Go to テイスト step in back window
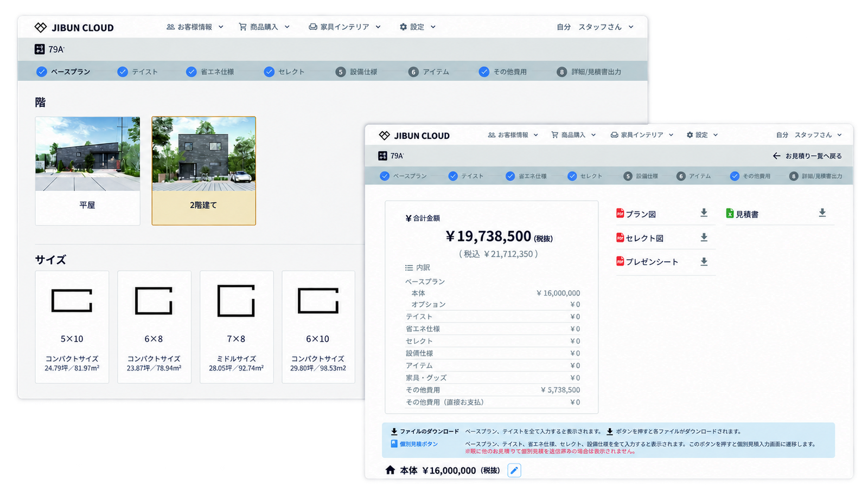This screenshot has height=488, width=868. tap(138, 72)
